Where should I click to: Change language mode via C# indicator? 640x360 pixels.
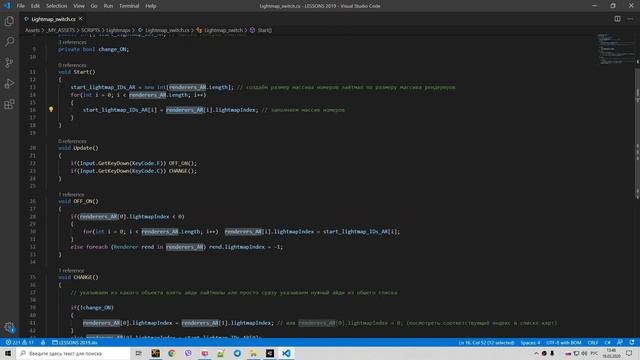click(x=607, y=342)
